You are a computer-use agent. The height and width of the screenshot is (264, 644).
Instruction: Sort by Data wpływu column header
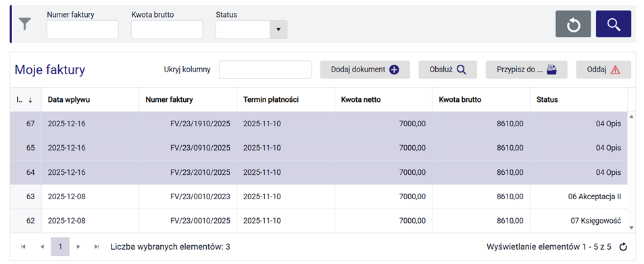(x=90, y=100)
